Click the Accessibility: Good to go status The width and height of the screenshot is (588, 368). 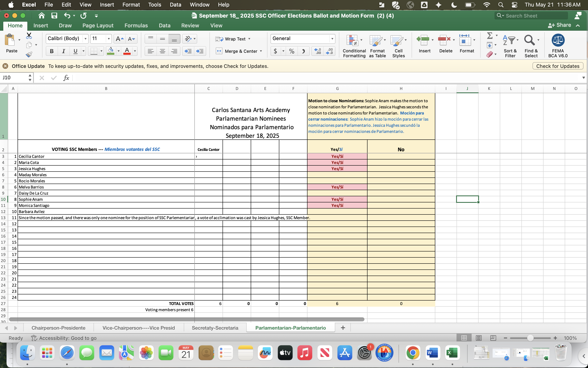point(64,338)
